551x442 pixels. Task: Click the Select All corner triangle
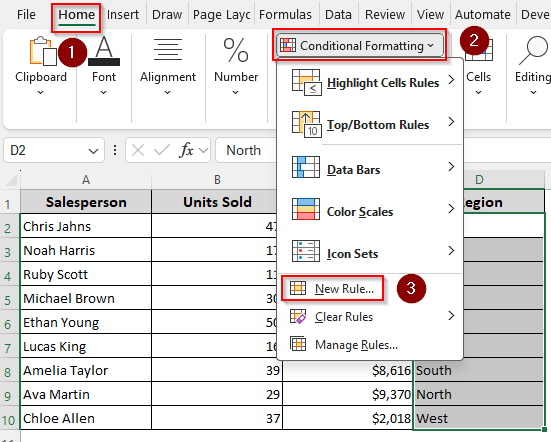(x=11, y=180)
